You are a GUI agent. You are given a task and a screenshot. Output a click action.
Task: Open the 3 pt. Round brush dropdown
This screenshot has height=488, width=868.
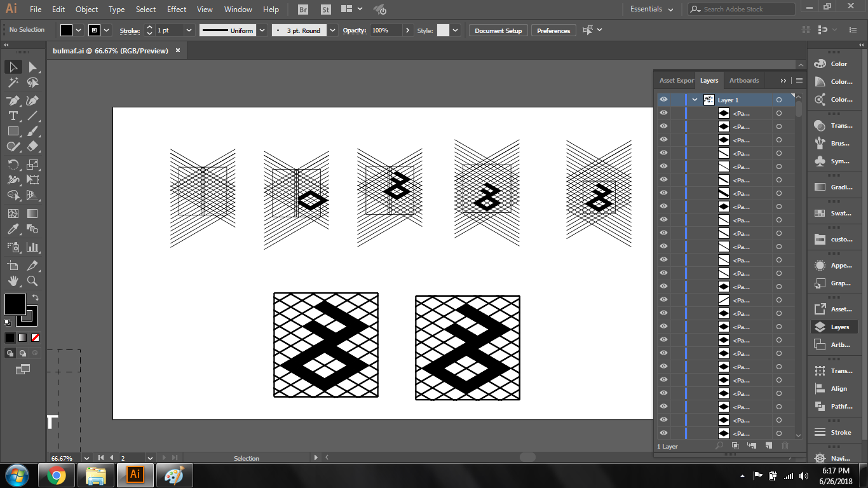point(332,30)
